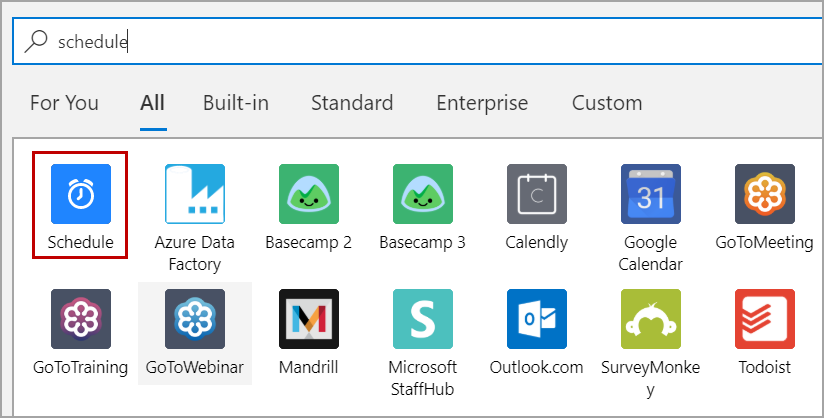Select the Calendly connector icon
824x418 pixels.
[536, 195]
